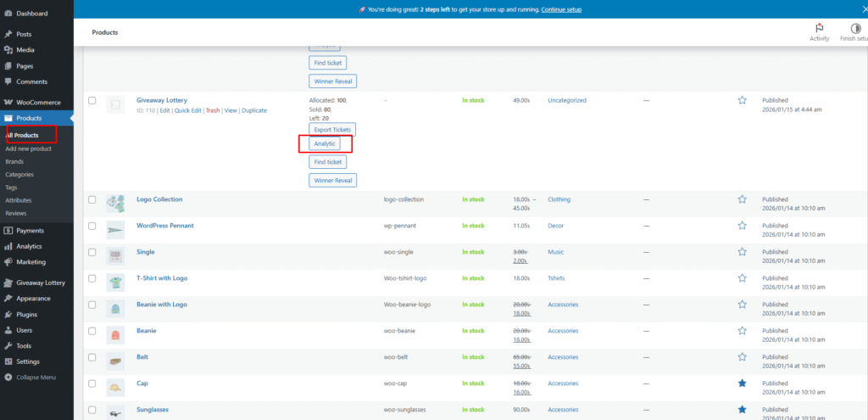The height and width of the screenshot is (420, 868).
Task: Tick the checkbox for Beanie product
Action: point(92,331)
